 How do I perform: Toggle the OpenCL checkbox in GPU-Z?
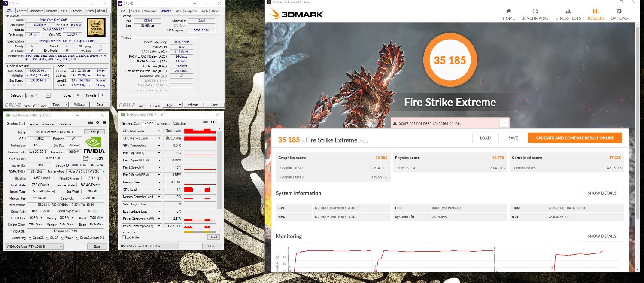[x=30, y=237]
